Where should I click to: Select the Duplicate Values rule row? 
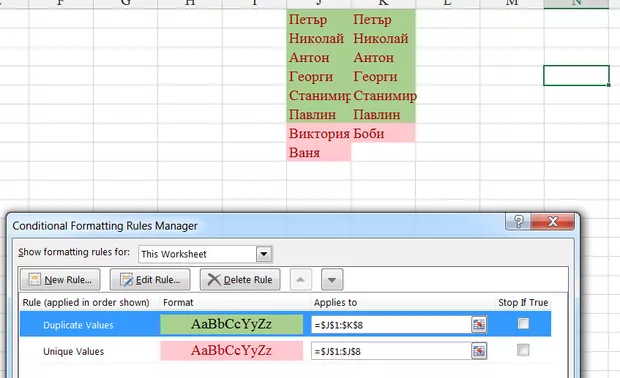click(285, 324)
